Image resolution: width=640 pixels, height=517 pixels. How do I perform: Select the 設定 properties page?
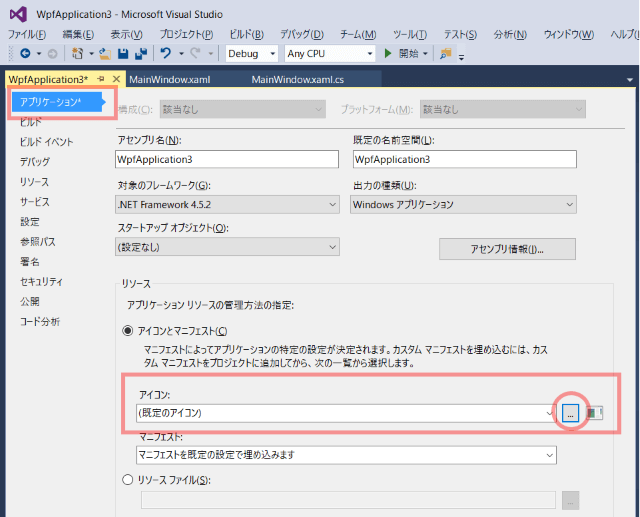pyautogui.click(x=30, y=222)
